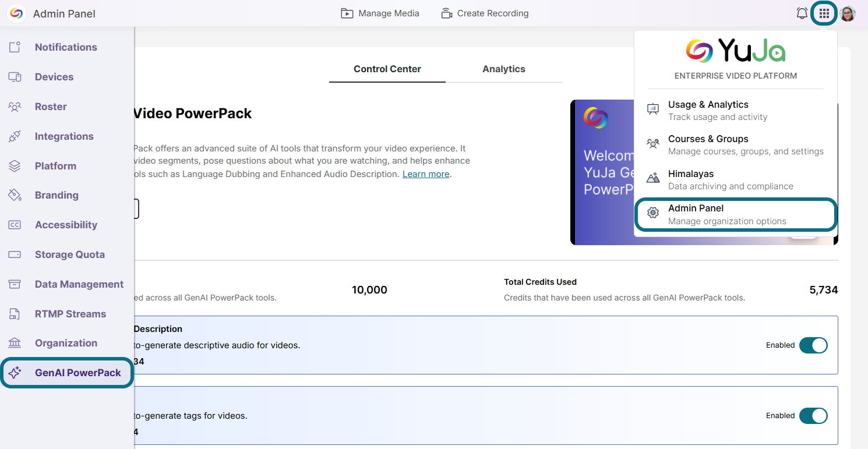The image size is (868, 449).
Task: Click the Create Recording button
Action: point(485,13)
